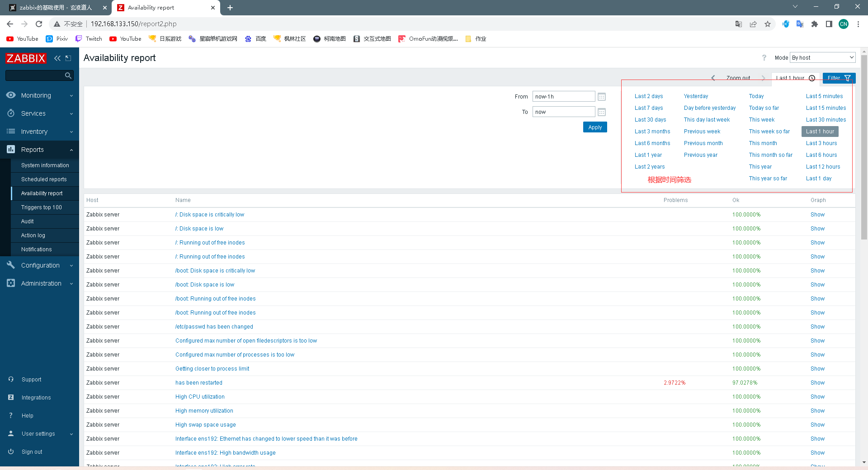Open the browser extensions puzzle icon
This screenshot has width=868, height=470.
(815, 24)
